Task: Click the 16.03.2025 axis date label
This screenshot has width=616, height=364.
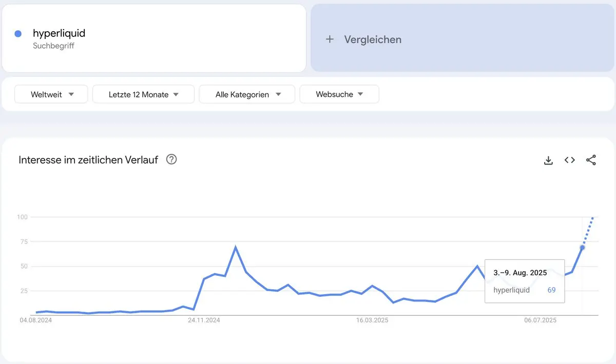Action: (x=372, y=320)
